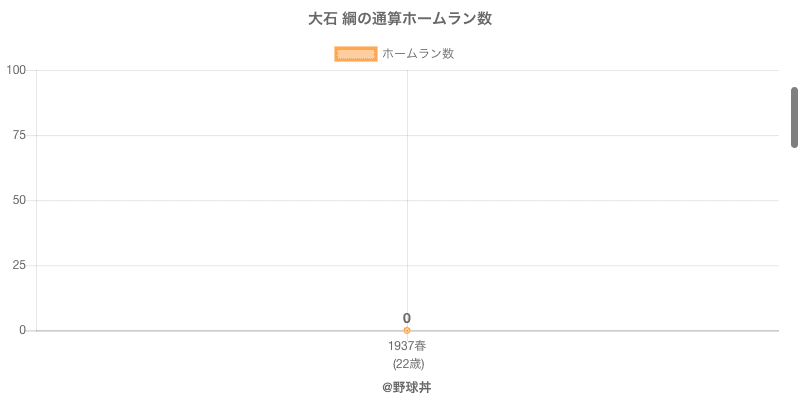Click the vertical scrollbar thumb on the right
The image size is (800, 400).
pyautogui.click(x=795, y=117)
